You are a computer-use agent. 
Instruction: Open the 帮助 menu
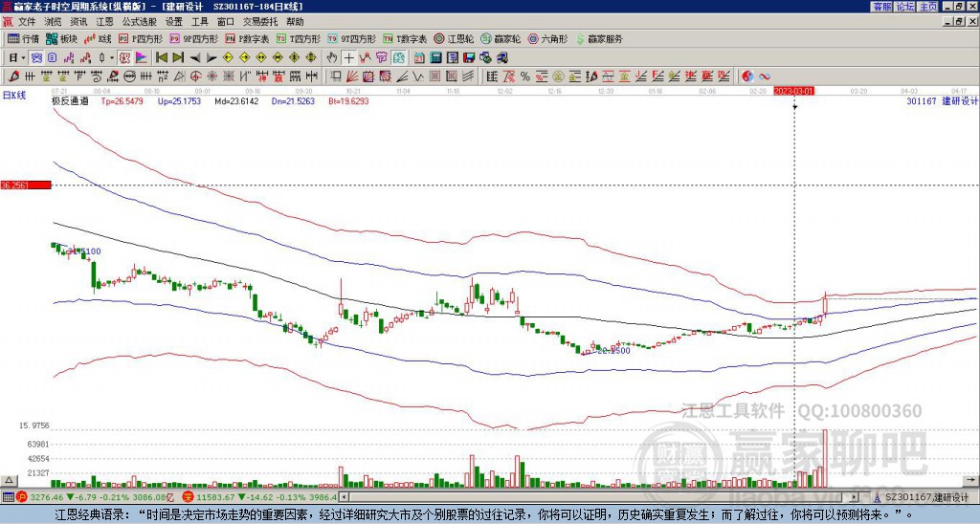[x=295, y=22]
